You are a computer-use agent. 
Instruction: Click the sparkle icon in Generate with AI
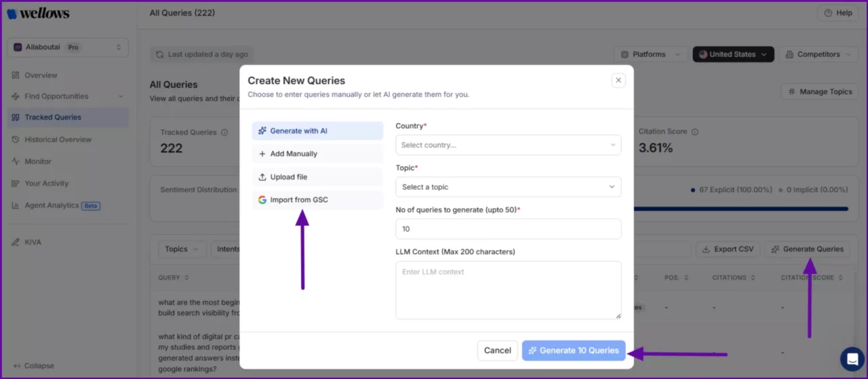coord(262,131)
